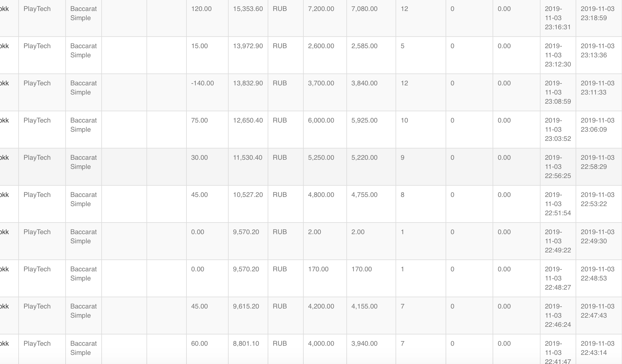Viewport: 622px width, 364px height.
Task: Click the 3,940.00 amount cell
Action: coord(364,344)
